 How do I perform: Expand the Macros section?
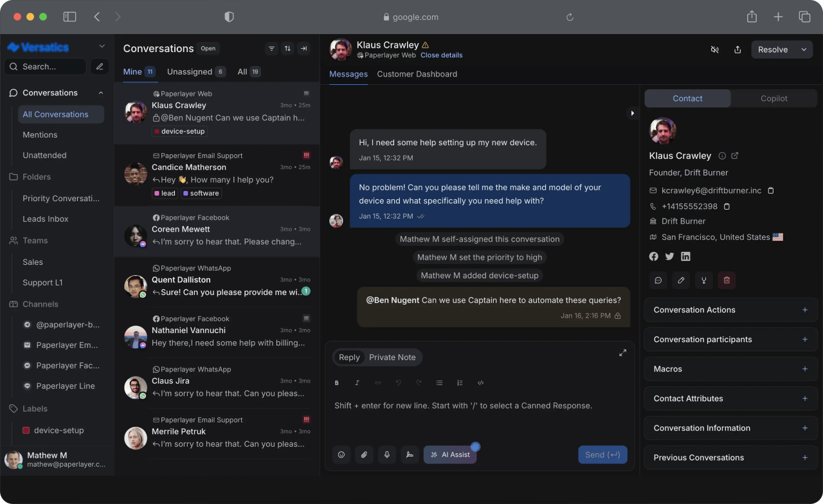pos(730,369)
